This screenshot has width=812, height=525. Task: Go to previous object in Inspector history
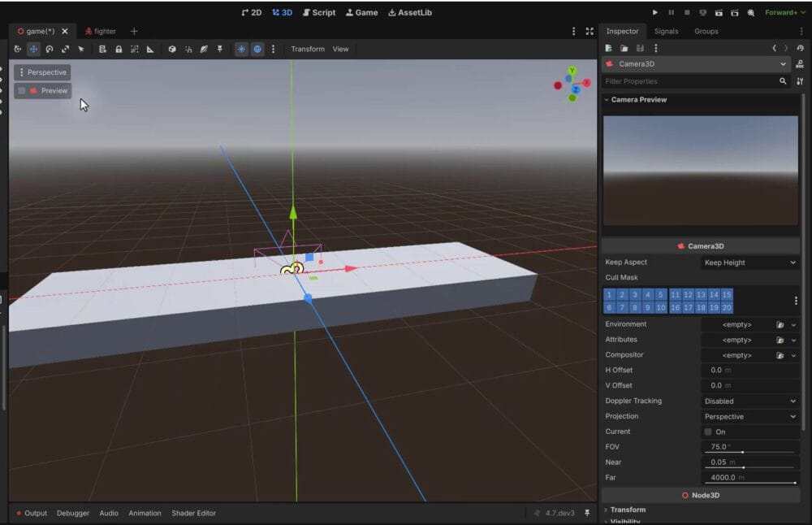pyautogui.click(x=774, y=48)
